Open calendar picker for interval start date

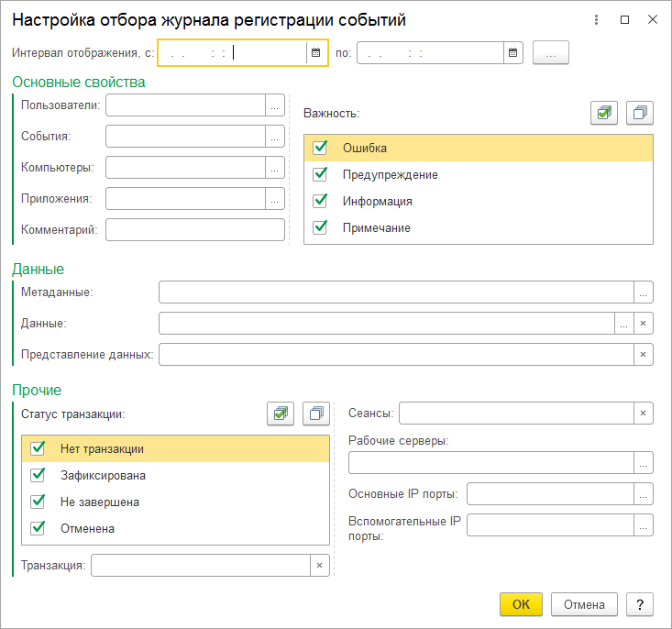click(x=316, y=53)
